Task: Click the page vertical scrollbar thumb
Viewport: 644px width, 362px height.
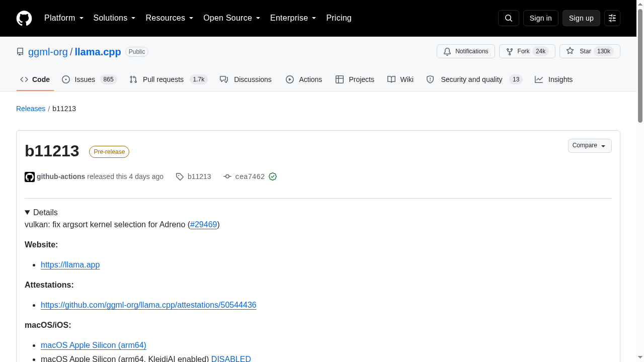Action: coord(640,65)
